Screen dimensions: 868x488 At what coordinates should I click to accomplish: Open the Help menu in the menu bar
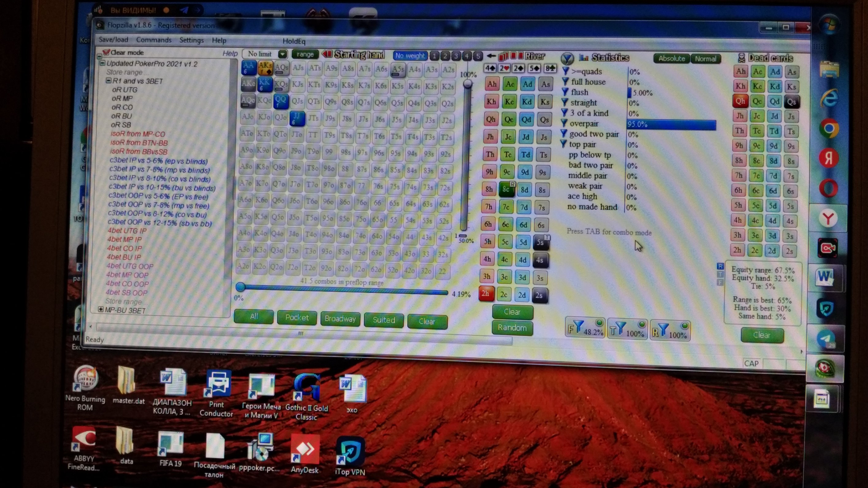(x=219, y=40)
